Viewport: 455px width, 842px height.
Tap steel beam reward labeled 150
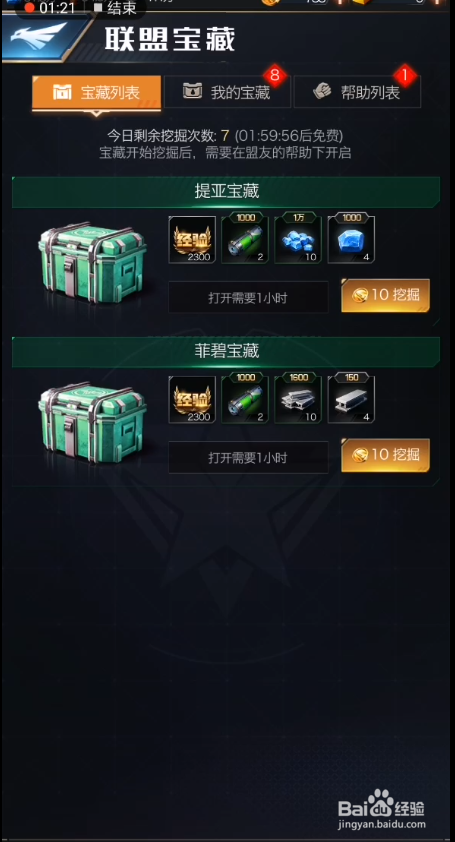(351, 398)
